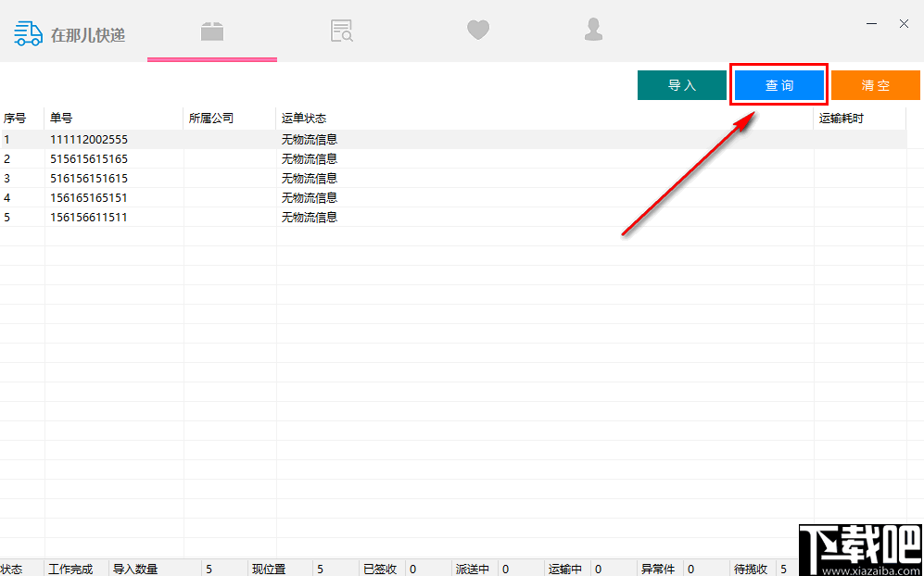Click 已签收 label in status bar

pos(380,569)
